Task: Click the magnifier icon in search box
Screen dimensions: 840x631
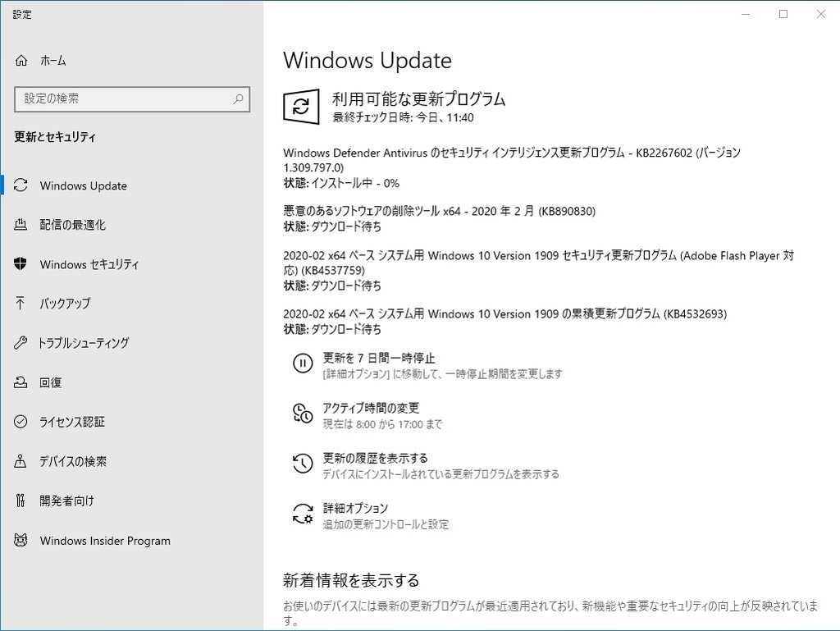Action: click(x=238, y=99)
